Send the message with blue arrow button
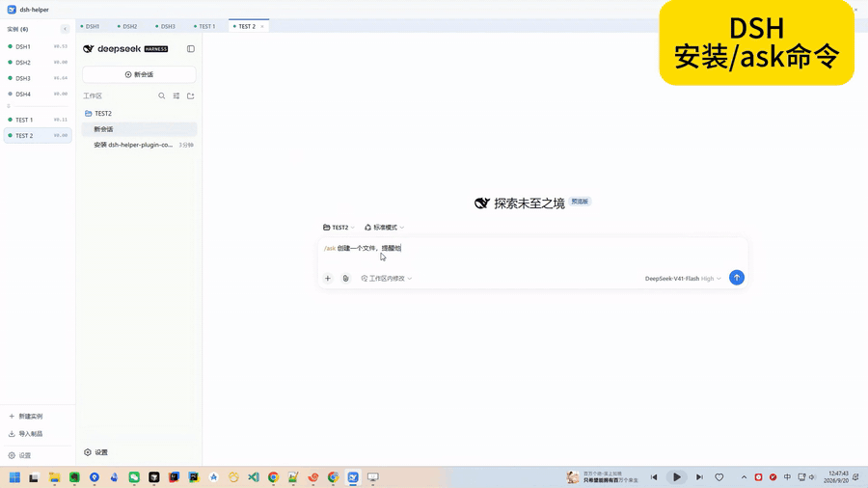The width and height of the screenshot is (868, 488). tap(736, 278)
